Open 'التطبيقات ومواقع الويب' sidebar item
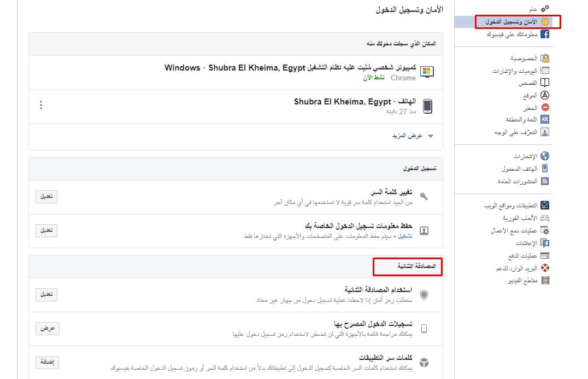The image size is (588, 379). tap(510, 206)
